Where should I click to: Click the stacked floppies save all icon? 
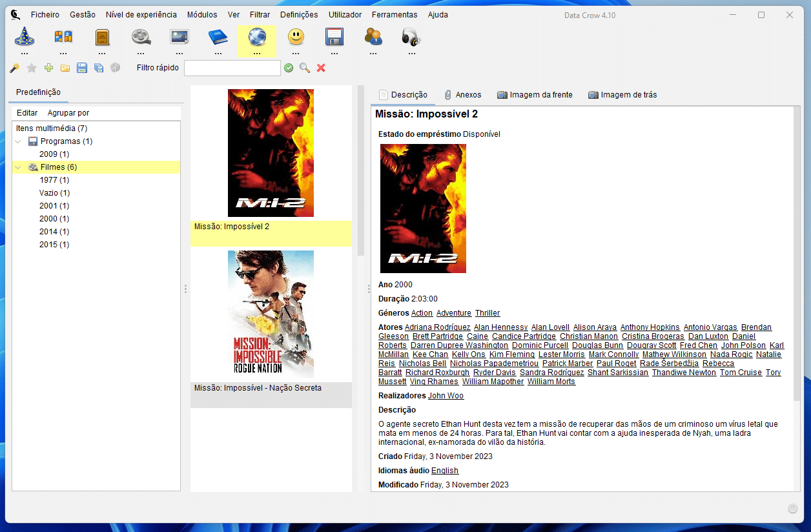tap(99, 68)
